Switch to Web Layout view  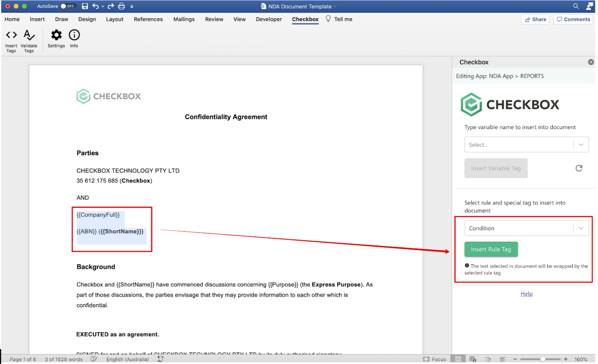point(473,359)
